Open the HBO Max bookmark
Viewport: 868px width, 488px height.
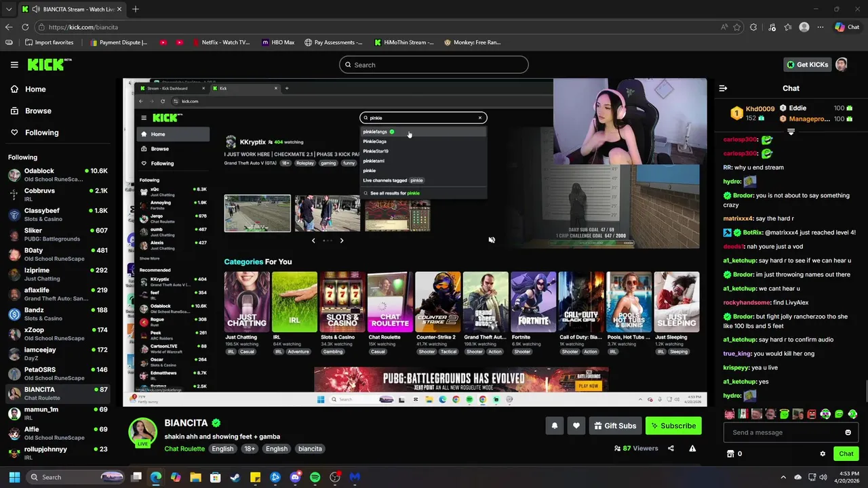click(278, 42)
